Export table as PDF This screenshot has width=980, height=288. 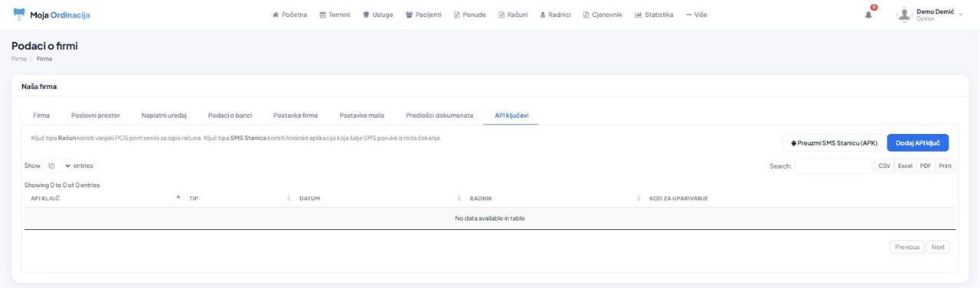[926, 166]
